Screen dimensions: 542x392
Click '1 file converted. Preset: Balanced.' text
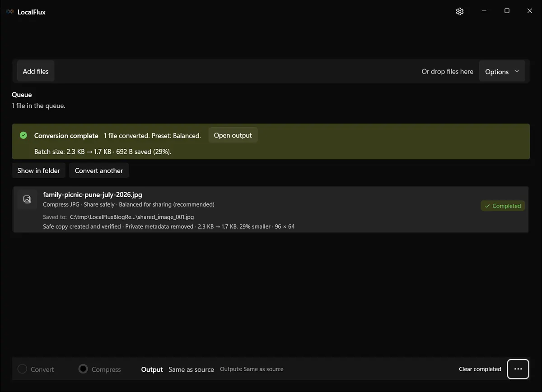click(152, 135)
